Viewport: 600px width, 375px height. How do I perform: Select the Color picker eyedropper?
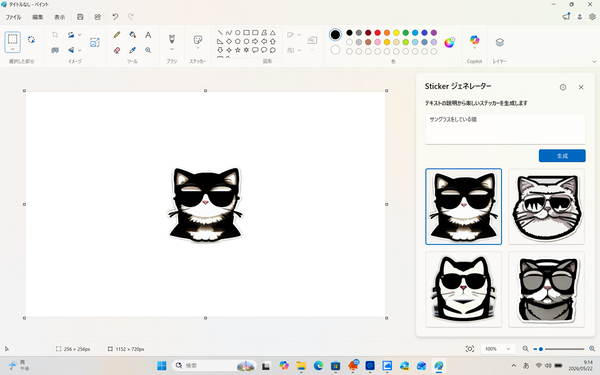pos(132,50)
